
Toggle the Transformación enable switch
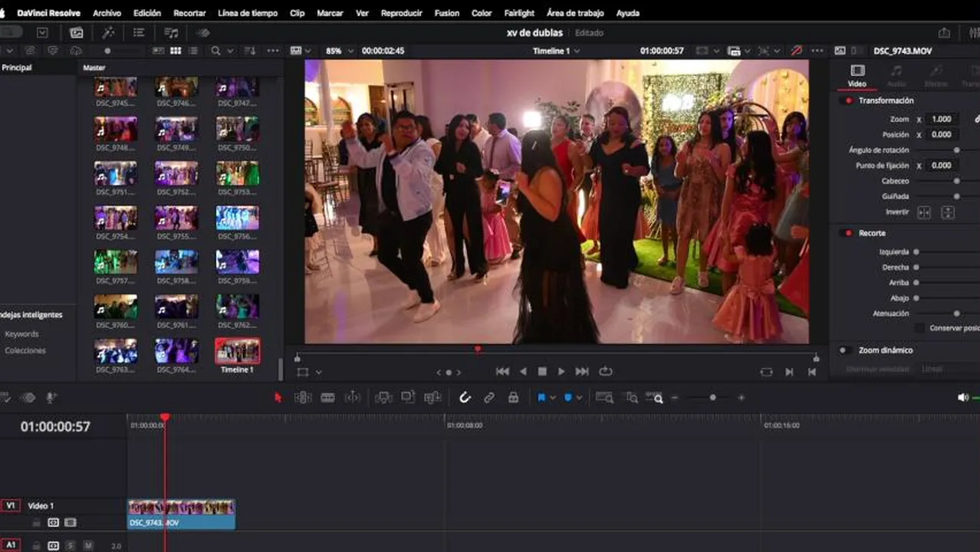point(848,100)
